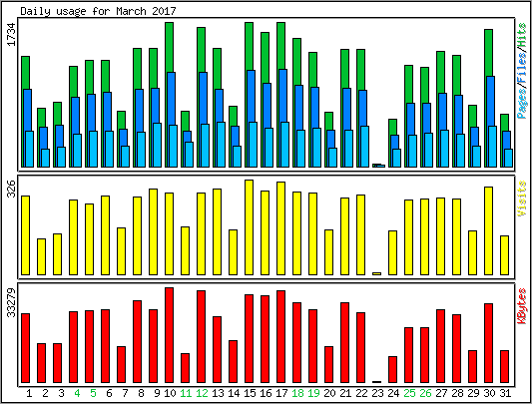Click green weekend day label 5
The image size is (532, 404).
tap(93, 393)
